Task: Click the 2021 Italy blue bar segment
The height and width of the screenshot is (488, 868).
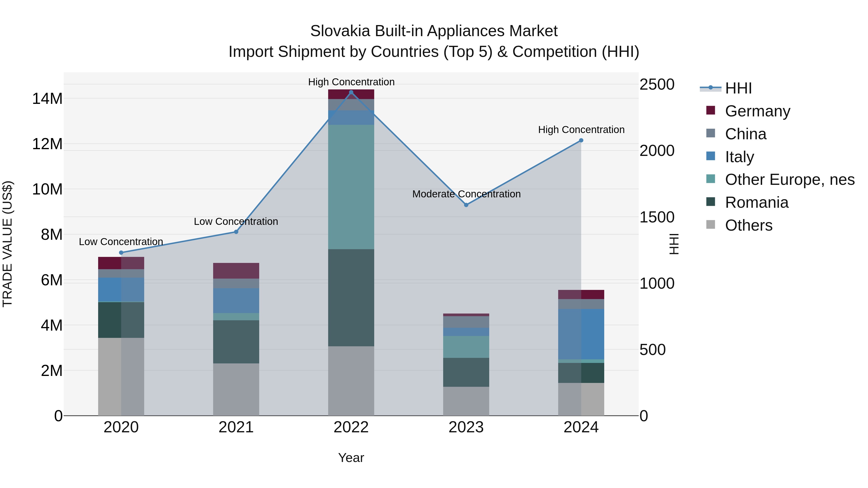Action: [x=236, y=301]
